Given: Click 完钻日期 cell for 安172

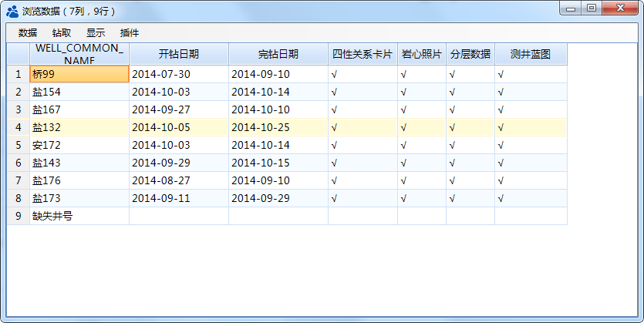Looking at the screenshot, I should pos(278,145).
